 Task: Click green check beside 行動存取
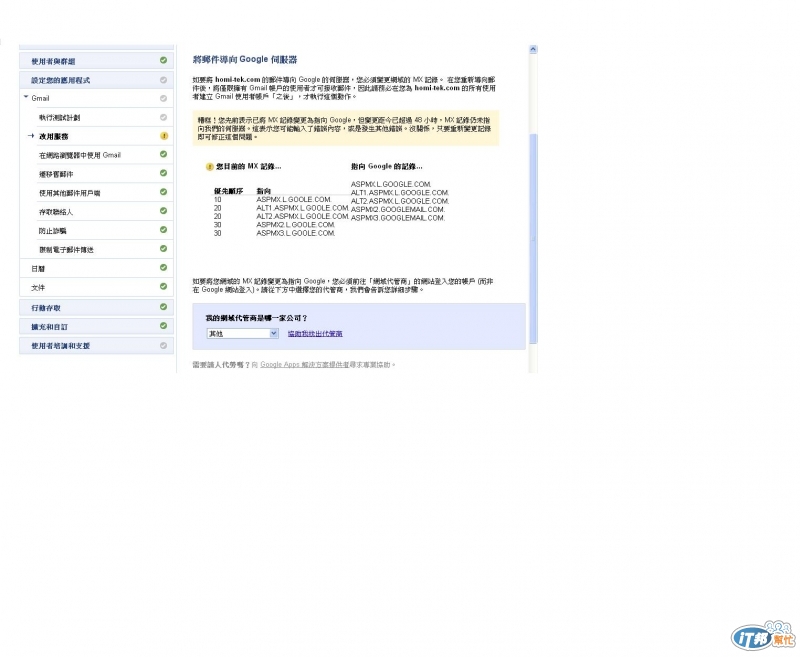pos(163,307)
